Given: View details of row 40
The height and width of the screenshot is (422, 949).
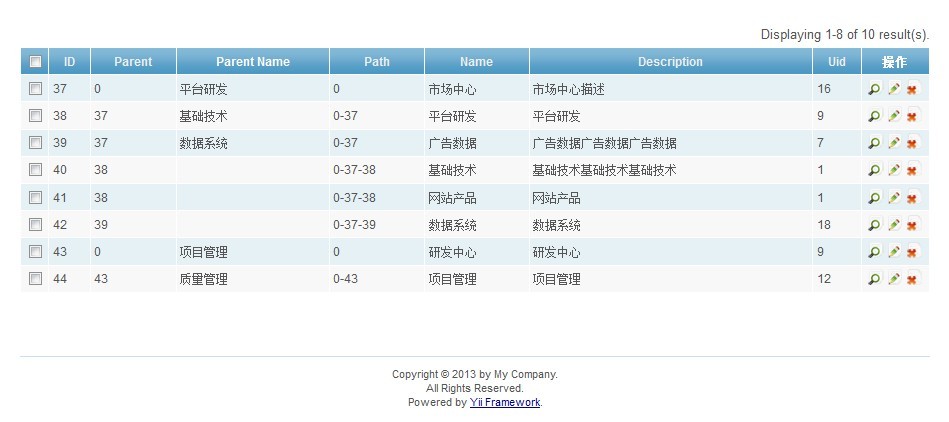Looking at the screenshot, I should (874, 171).
